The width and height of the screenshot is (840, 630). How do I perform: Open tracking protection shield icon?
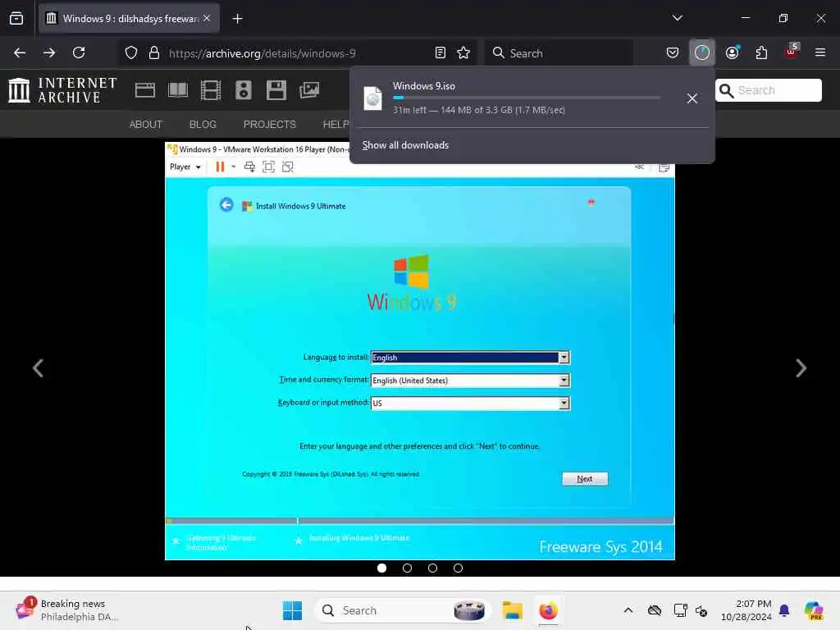click(131, 52)
